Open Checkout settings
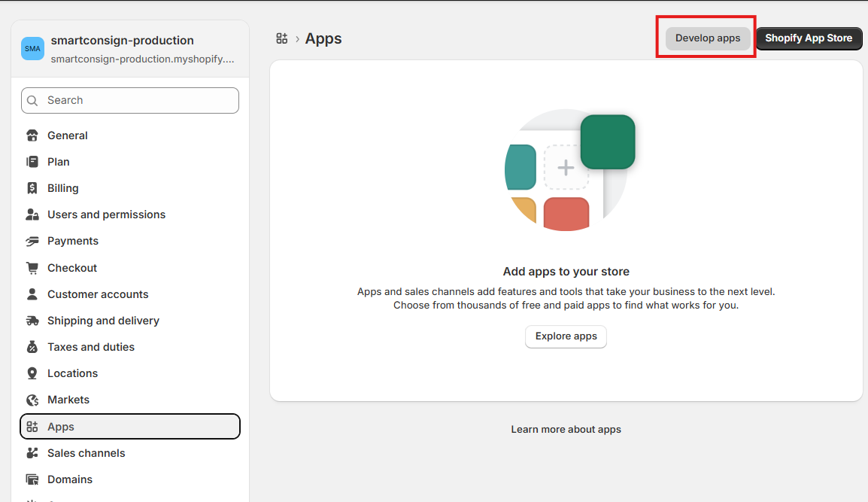The width and height of the screenshot is (868, 502). click(x=130, y=268)
